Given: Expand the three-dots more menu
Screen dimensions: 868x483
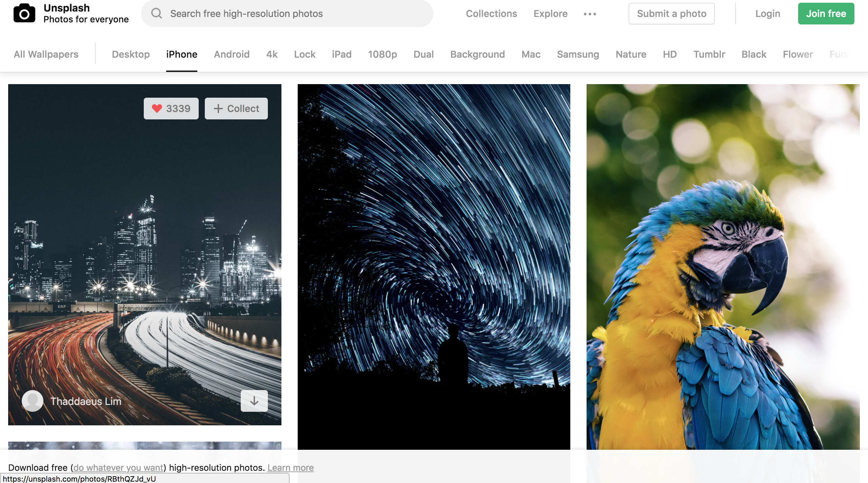Looking at the screenshot, I should point(590,14).
